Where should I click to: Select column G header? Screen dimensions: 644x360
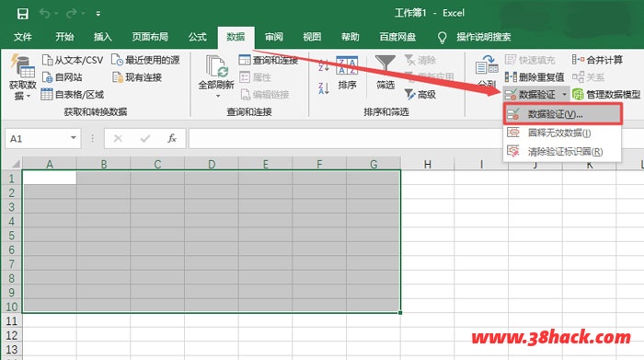click(374, 165)
